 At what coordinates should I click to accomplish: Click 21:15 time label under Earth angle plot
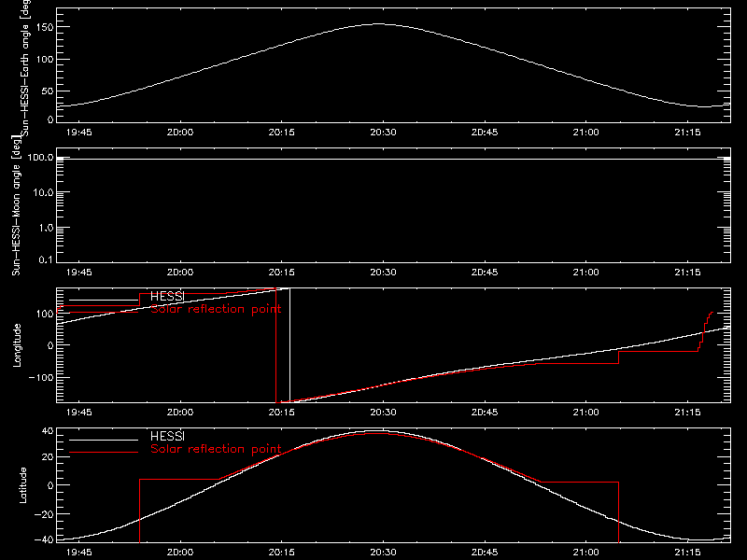point(687,133)
